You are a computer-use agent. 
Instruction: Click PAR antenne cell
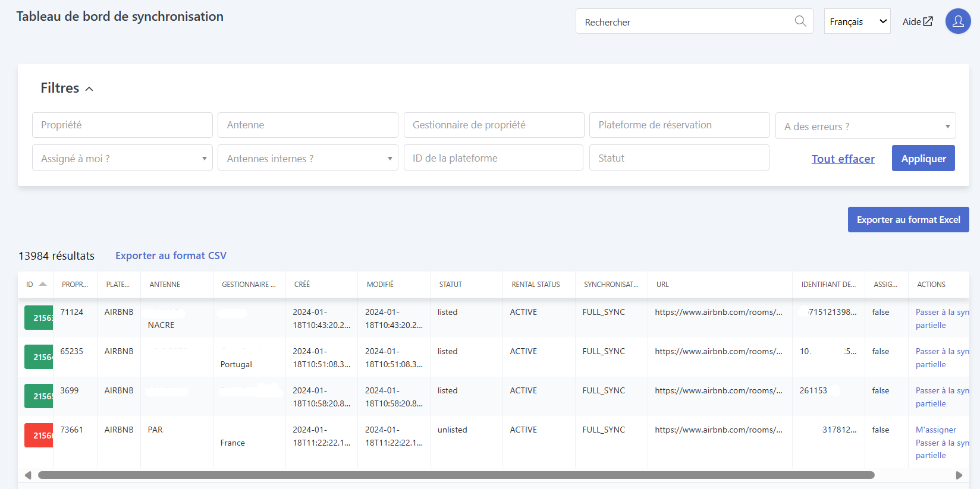click(x=155, y=430)
